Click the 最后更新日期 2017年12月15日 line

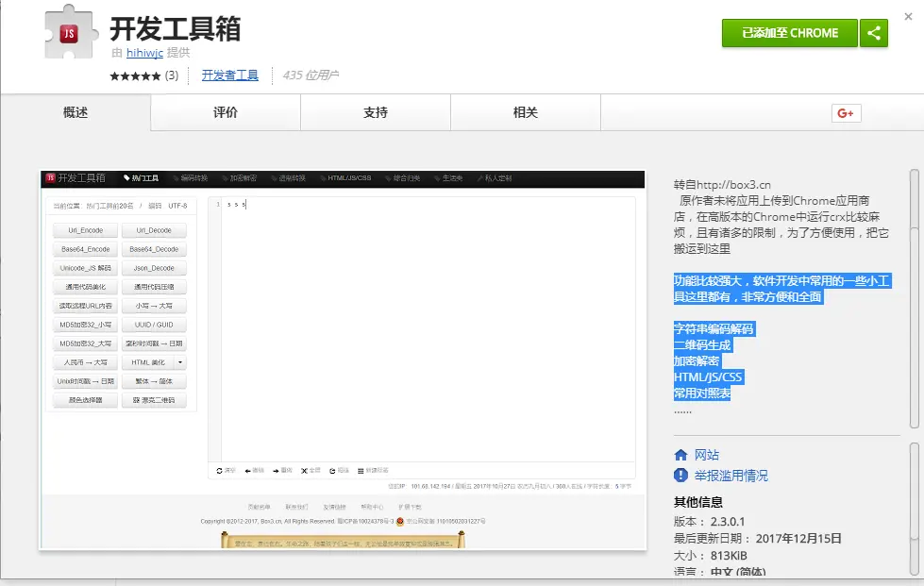pos(758,538)
